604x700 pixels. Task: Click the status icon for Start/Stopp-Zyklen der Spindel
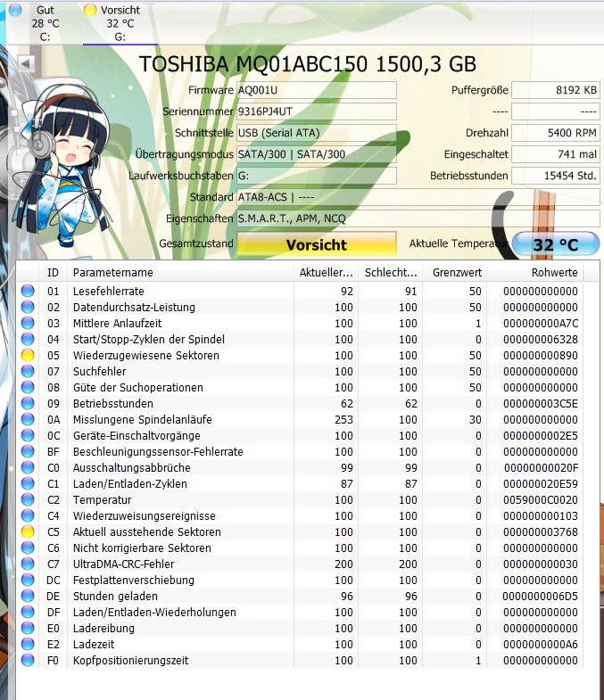click(x=28, y=339)
